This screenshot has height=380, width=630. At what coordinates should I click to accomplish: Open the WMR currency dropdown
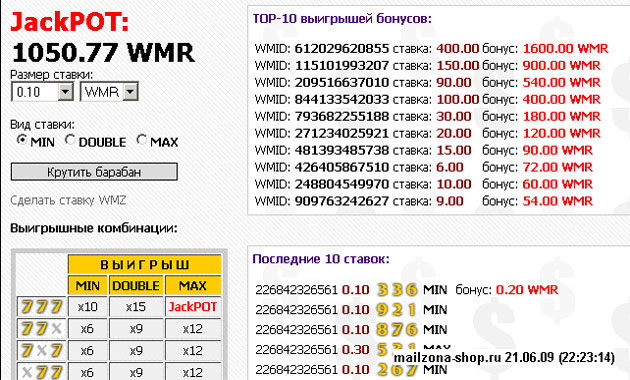109,92
